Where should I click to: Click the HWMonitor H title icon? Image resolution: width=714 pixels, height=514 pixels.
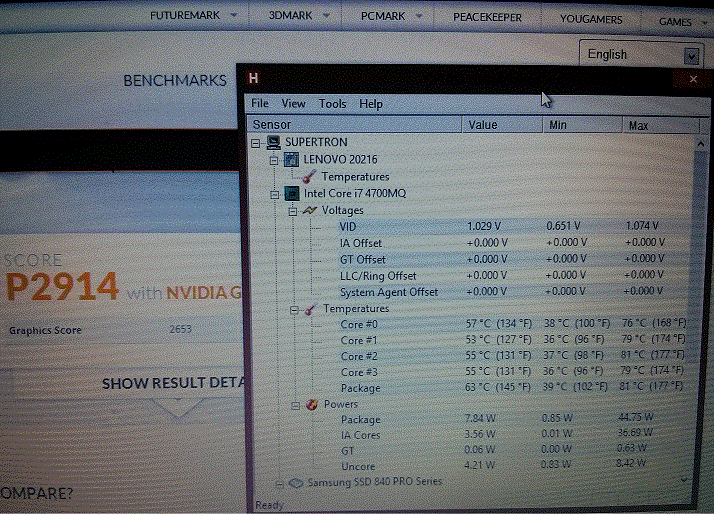[x=254, y=78]
